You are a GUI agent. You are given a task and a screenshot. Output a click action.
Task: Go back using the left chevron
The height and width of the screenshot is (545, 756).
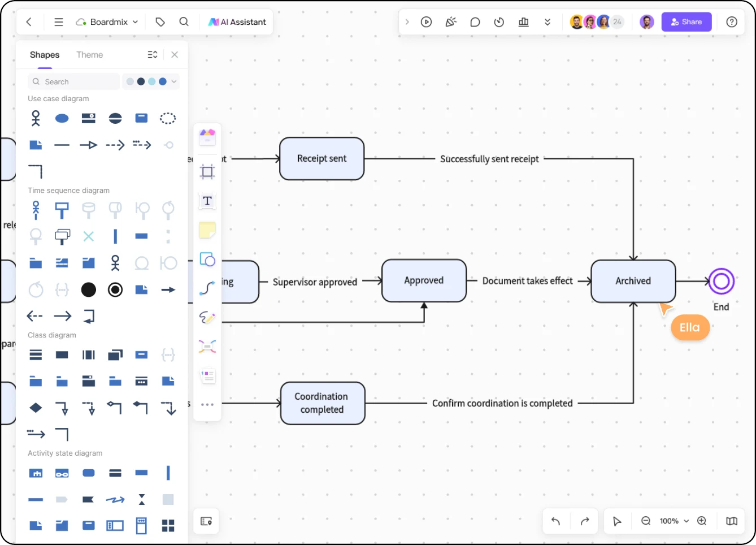(29, 22)
